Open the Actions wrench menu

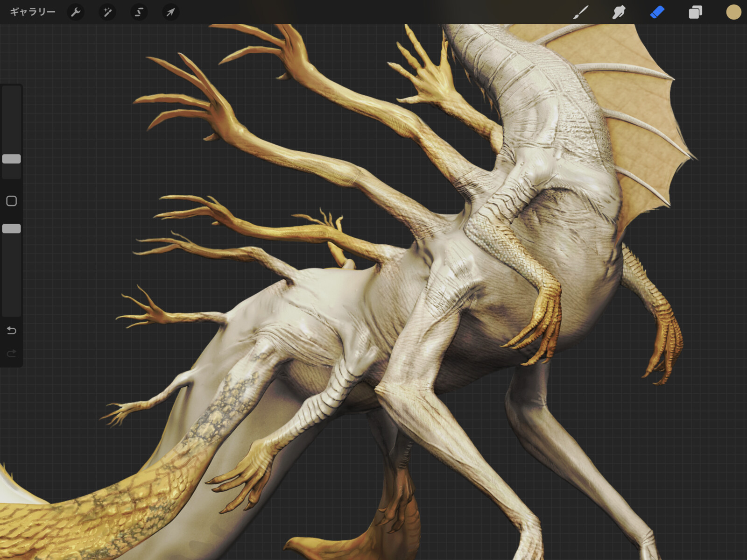76,12
